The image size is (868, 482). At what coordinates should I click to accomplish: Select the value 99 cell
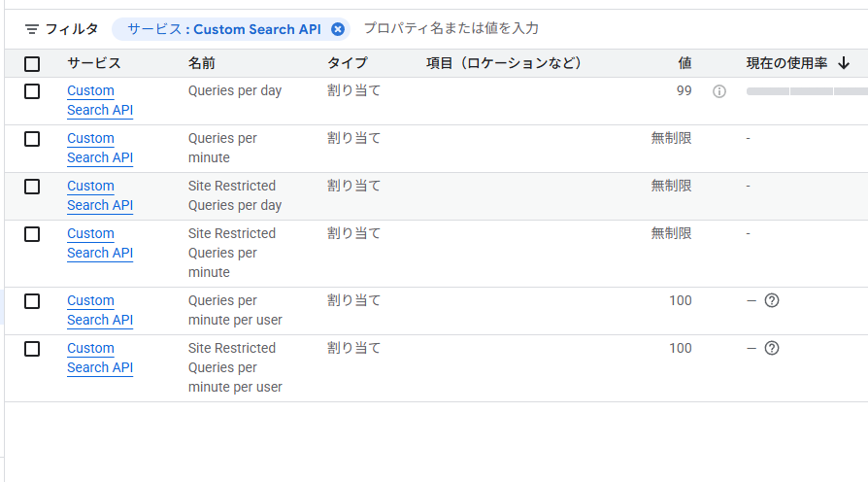(684, 90)
